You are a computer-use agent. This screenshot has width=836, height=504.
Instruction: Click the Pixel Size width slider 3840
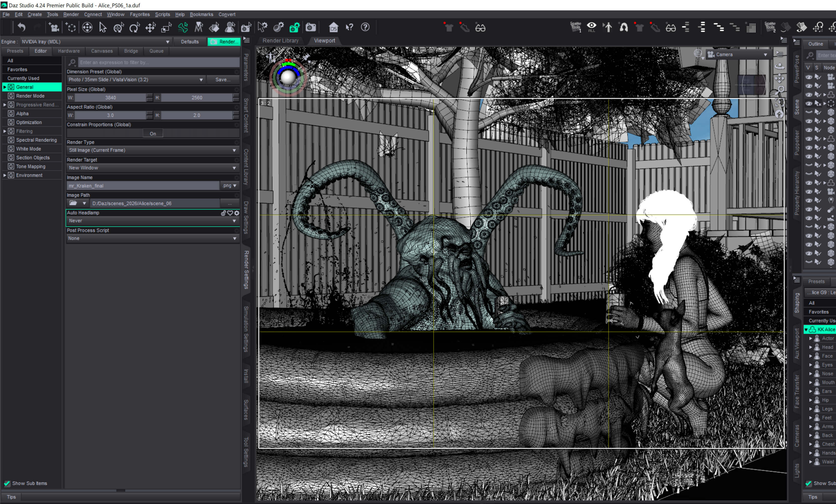click(x=111, y=98)
